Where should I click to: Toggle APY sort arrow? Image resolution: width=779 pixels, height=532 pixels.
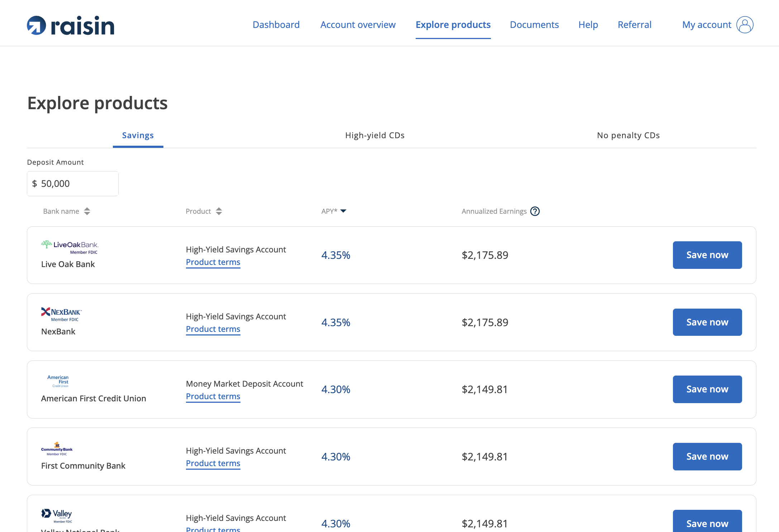343,211
